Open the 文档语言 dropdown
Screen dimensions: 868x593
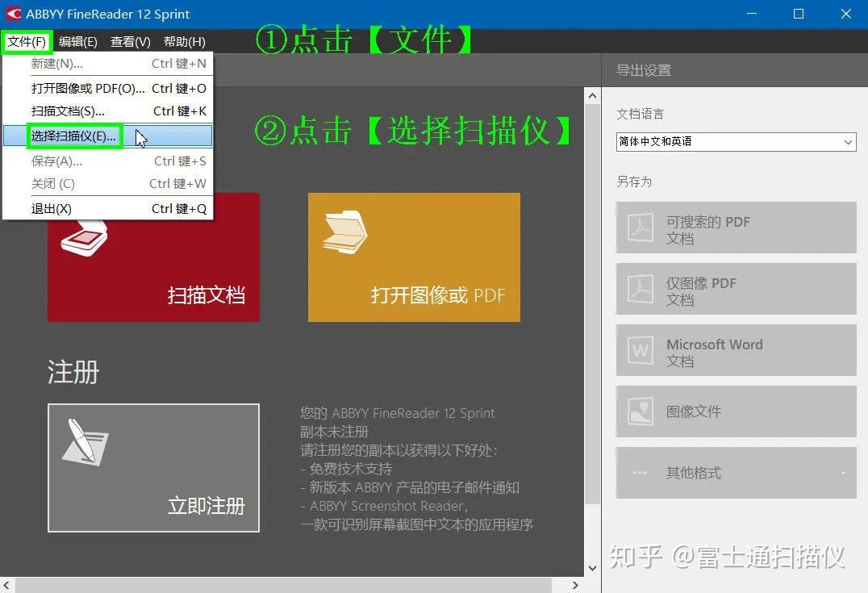coord(737,142)
